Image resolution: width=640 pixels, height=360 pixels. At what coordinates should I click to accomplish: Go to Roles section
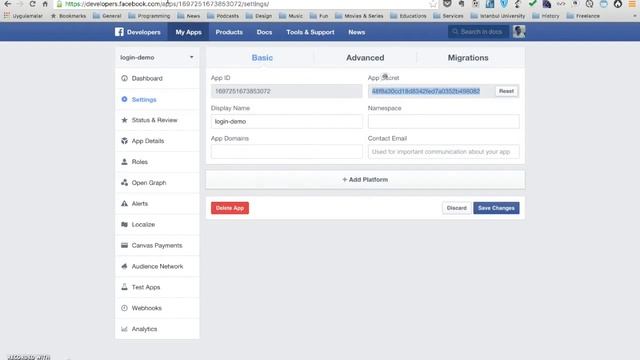coord(157,162)
